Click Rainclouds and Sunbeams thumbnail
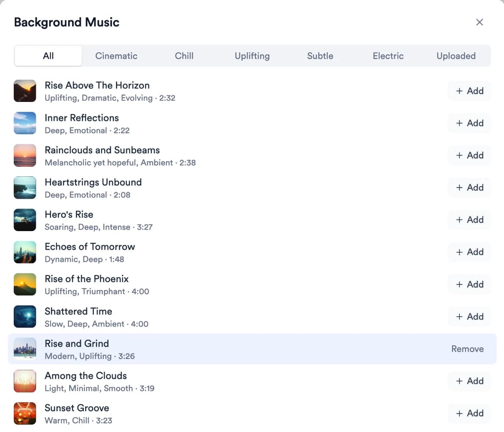This screenshot has width=504, height=432. coord(25,156)
